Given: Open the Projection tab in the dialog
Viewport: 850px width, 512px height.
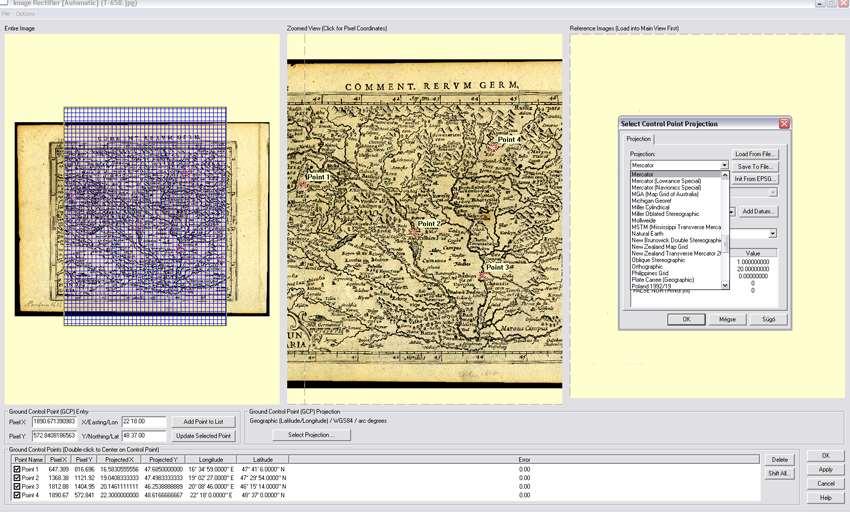Looking at the screenshot, I should [639, 139].
